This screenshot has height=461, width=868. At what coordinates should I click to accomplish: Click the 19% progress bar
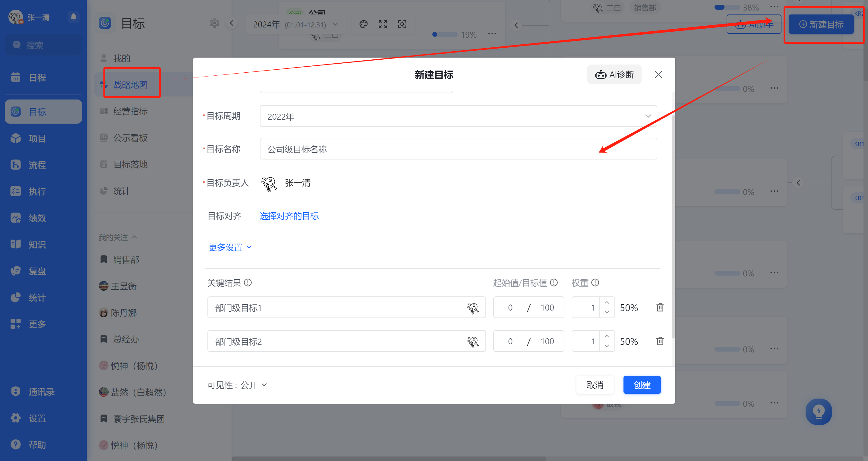click(x=445, y=34)
